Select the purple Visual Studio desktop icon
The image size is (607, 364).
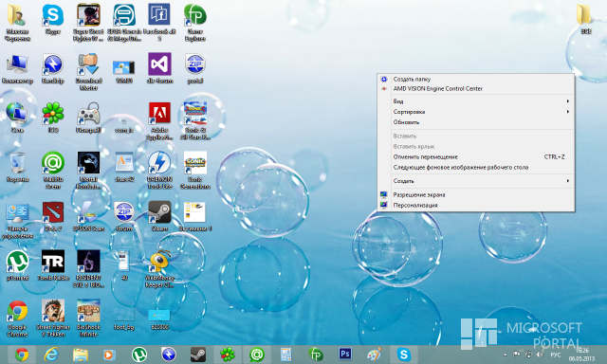tap(159, 68)
